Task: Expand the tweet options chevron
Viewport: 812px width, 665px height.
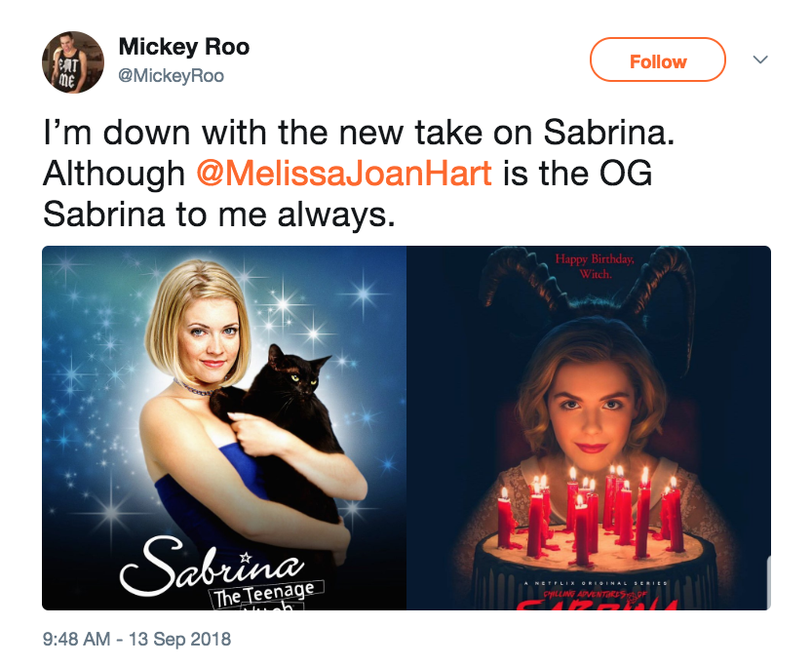Action: tap(761, 60)
